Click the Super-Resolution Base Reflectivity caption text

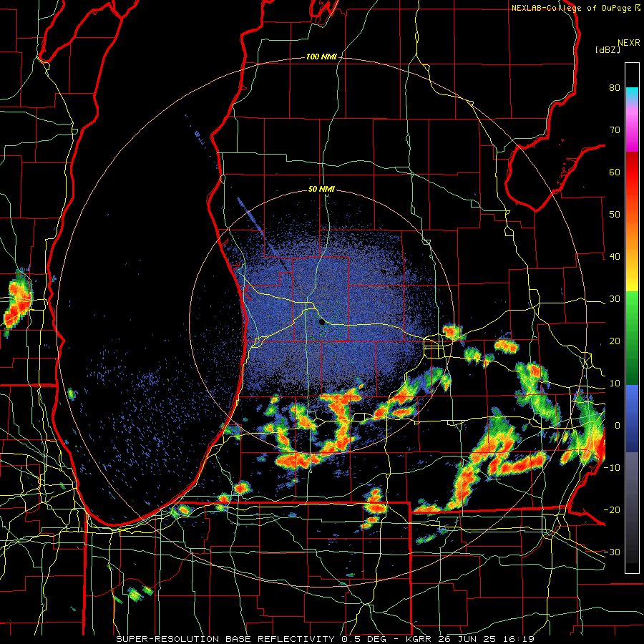(225, 639)
